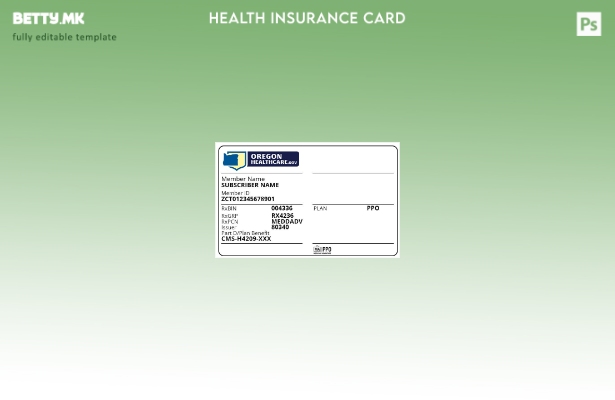Click the BETTY.MK logo
This screenshot has width=615, height=400.
48,18
